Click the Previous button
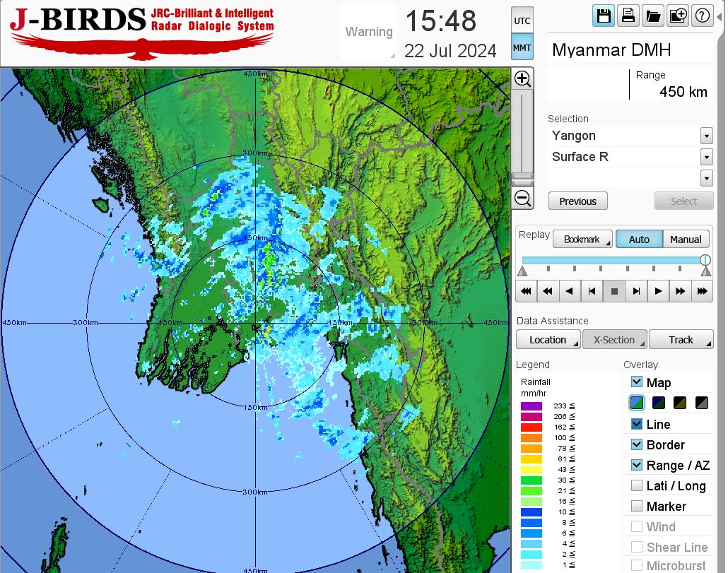Viewport: 728px width, 573px height. pyautogui.click(x=577, y=201)
